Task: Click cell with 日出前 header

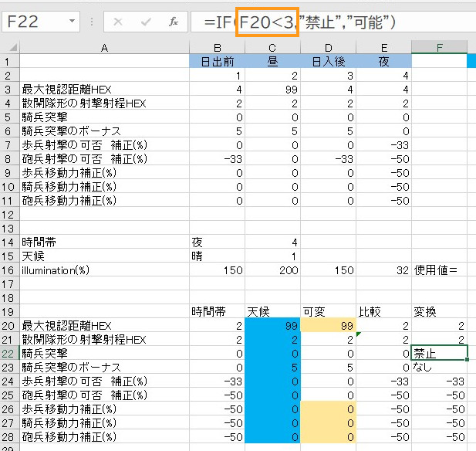Action: [x=217, y=61]
